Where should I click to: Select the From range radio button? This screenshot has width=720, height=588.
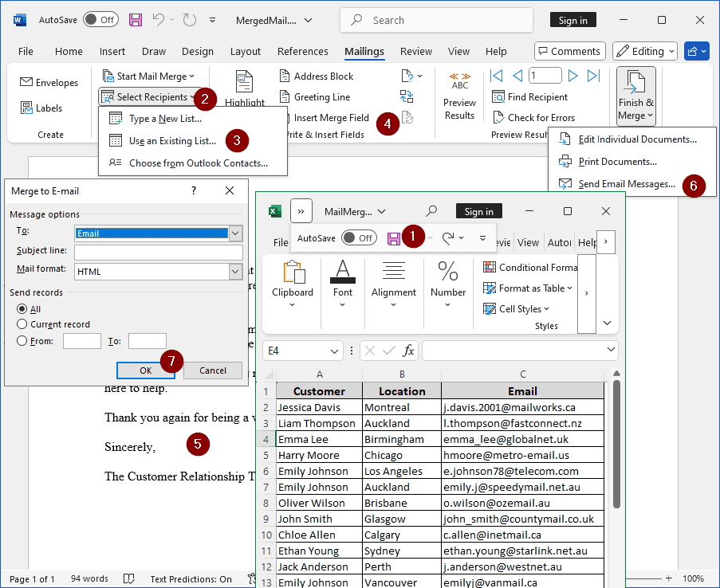click(22, 340)
